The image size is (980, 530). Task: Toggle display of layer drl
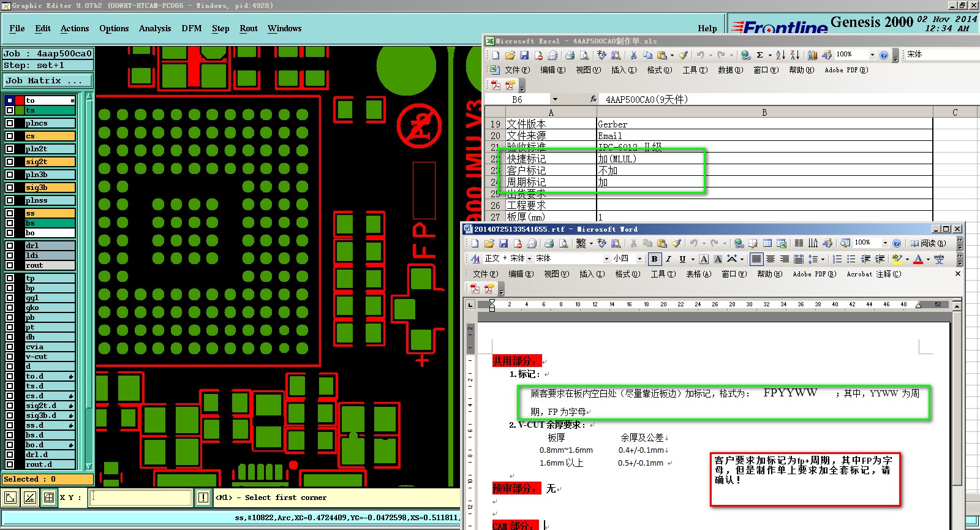[10, 246]
